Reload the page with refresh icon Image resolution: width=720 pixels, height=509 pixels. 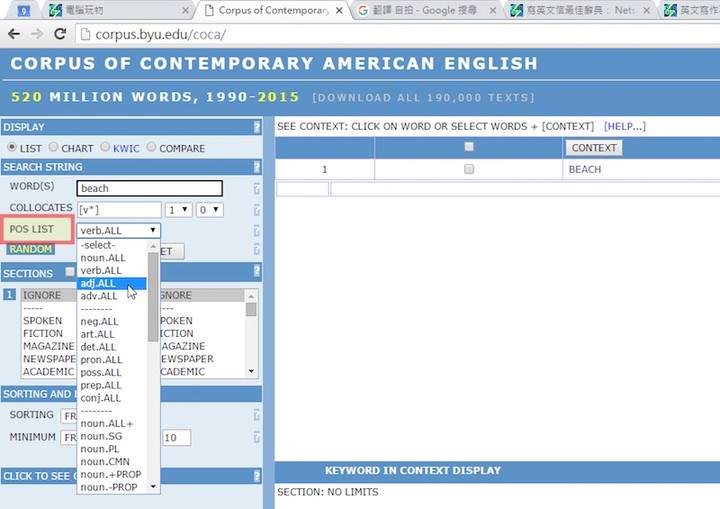coord(60,34)
